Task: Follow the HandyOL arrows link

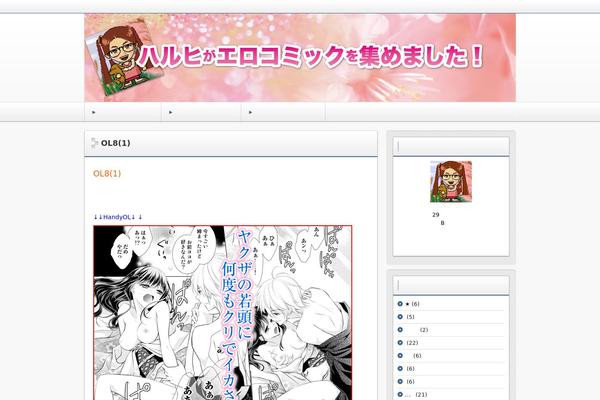Action: (x=118, y=217)
